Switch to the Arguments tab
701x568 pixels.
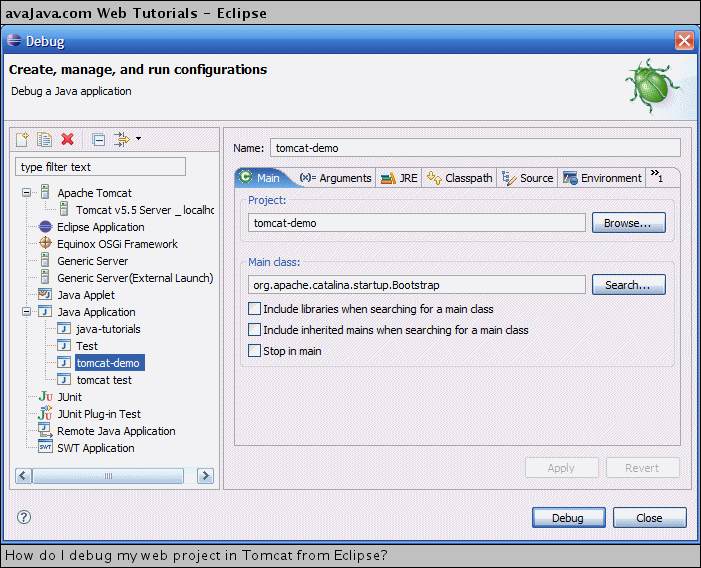(335, 178)
